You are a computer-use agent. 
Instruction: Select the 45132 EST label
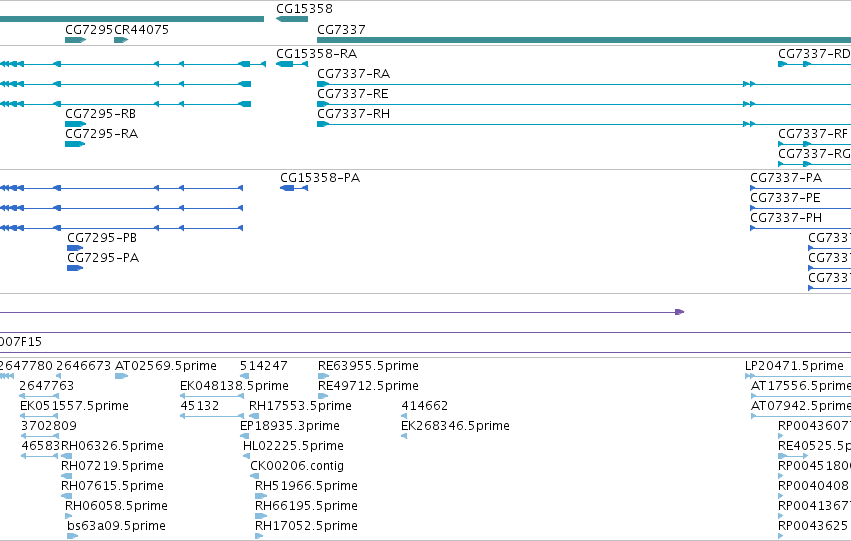click(200, 405)
